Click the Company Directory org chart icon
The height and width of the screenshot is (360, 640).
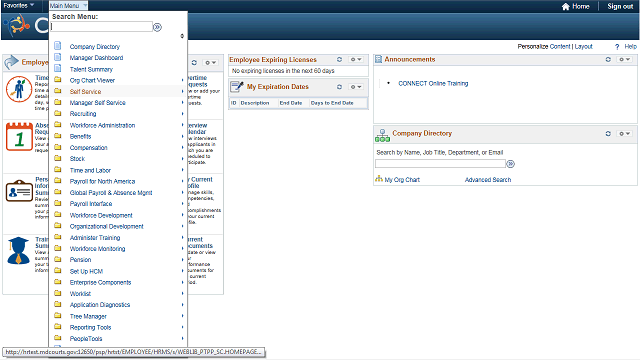[382, 136]
